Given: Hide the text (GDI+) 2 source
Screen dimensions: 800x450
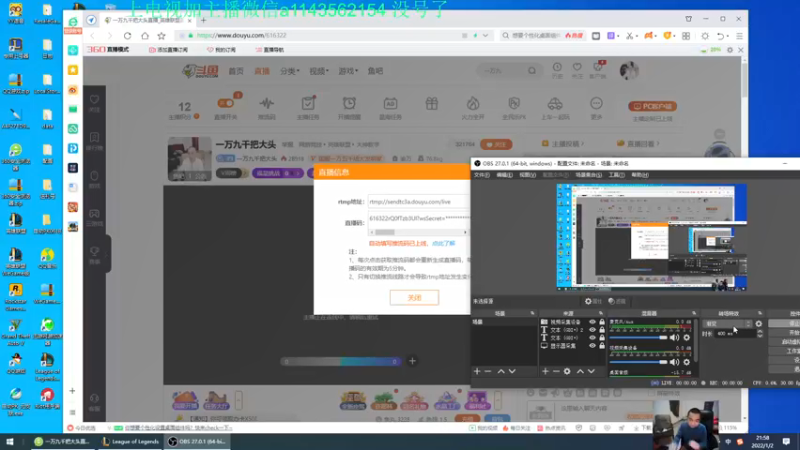Looking at the screenshot, I should point(592,330).
